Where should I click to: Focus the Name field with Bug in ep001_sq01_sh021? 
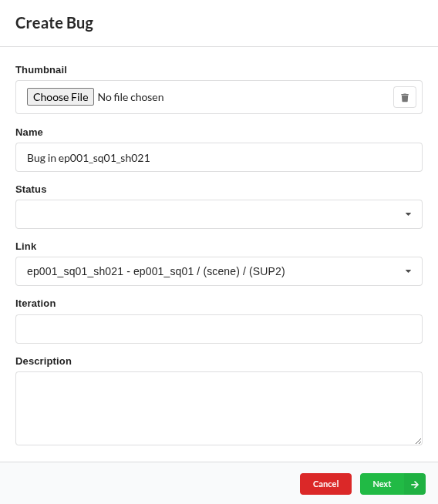[219, 157]
